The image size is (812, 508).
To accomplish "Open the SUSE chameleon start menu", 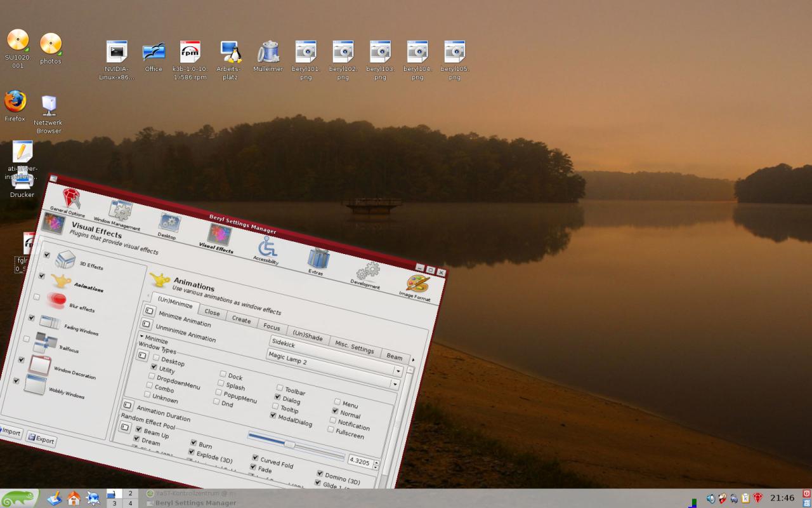I will click(x=20, y=498).
